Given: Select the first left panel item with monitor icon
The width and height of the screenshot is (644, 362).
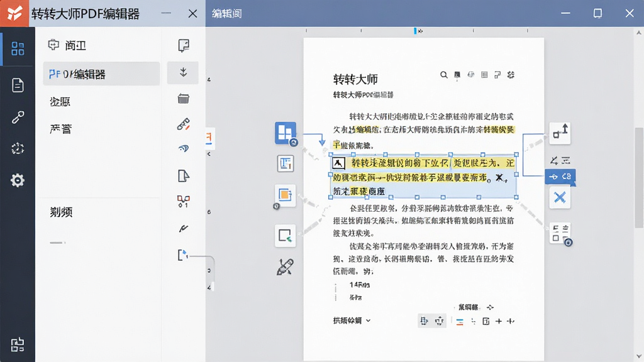Looking at the screenshot, I should [68, 45].
